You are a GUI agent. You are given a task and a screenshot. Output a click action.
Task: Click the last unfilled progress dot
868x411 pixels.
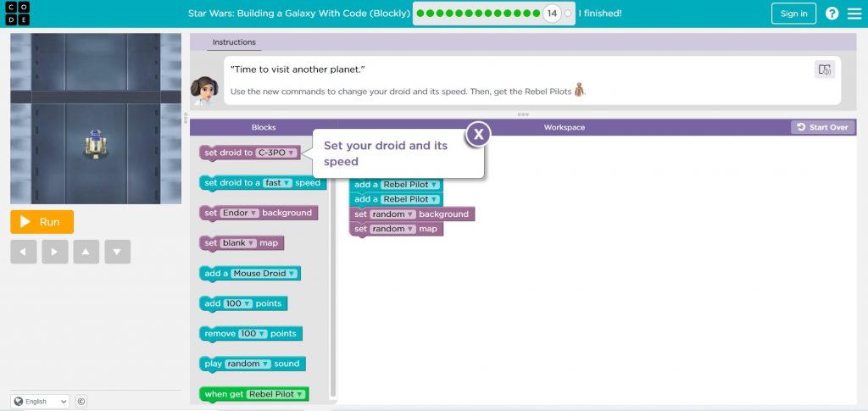(x=567, y=14)
